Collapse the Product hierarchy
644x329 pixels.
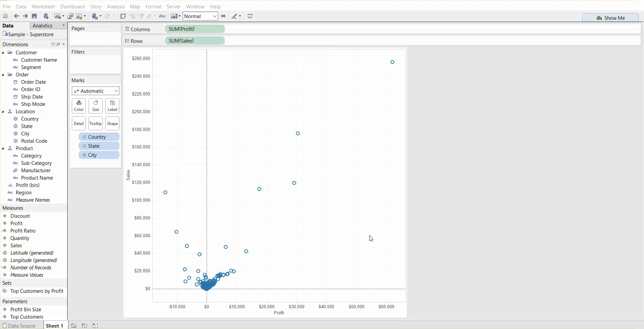pos(3,148)
